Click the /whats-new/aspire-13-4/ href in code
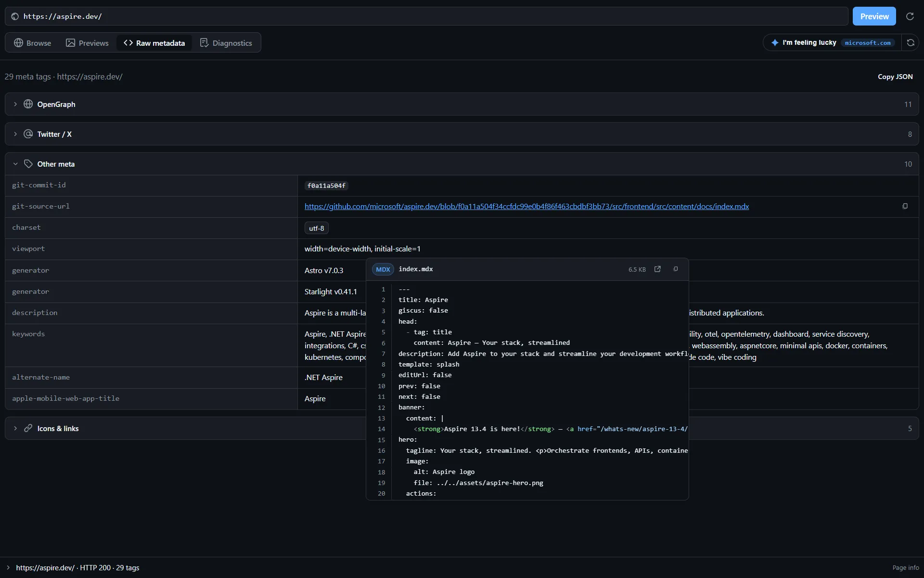Viewport: 924px width, 578px height. (x=644, y=429)
